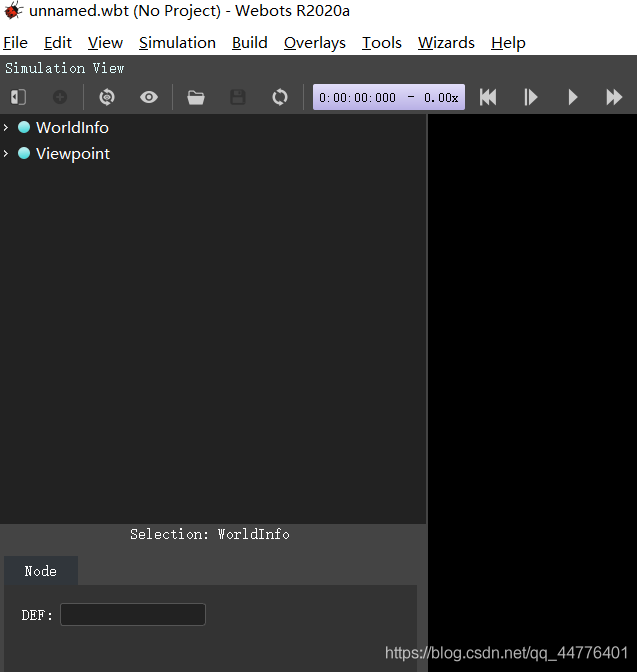The height and width of the screenshot is (672, 637).
Task: Click the black 3D viewport area
Action: point(532,393)
